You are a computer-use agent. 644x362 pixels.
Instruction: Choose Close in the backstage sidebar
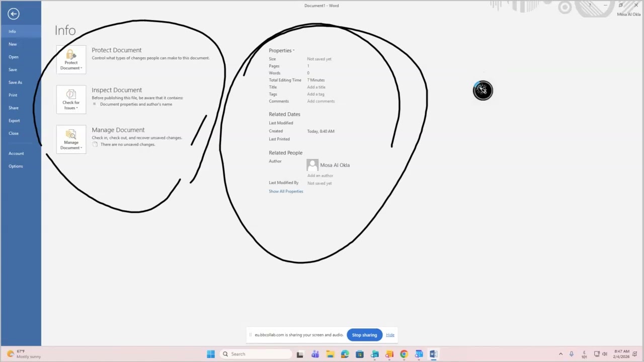[21, 133]
